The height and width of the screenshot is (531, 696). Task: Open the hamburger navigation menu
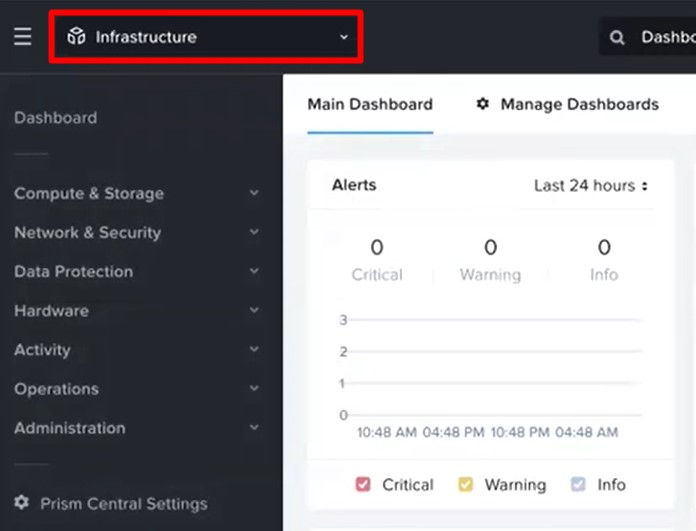(22, 37)
